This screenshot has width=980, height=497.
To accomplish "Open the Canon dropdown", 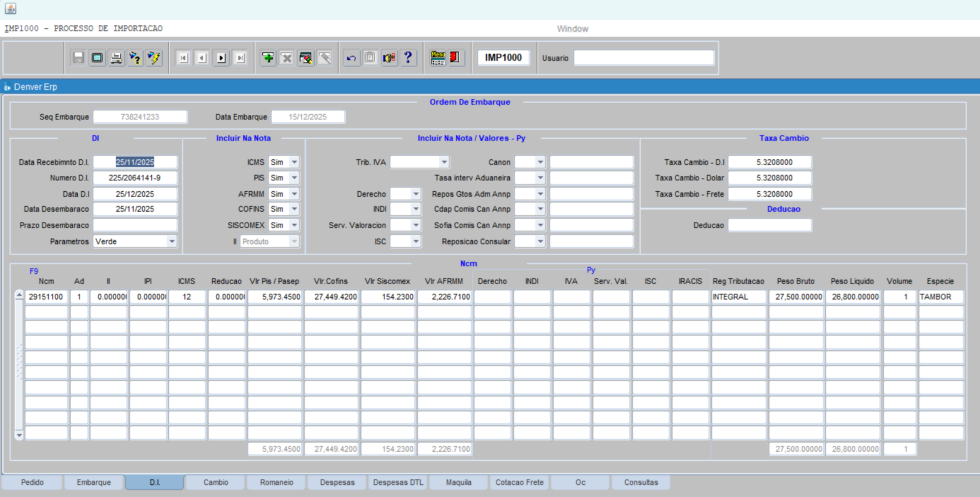I will click(x=540, y=162).
